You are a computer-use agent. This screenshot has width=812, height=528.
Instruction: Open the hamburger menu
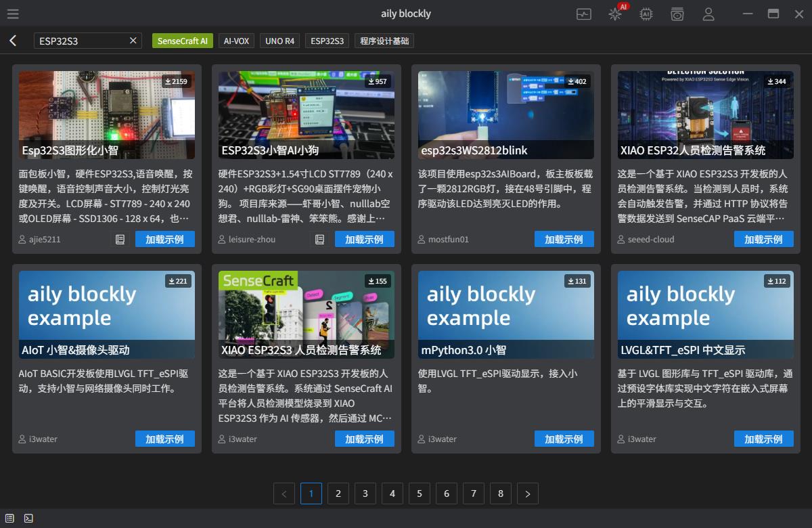13,14
